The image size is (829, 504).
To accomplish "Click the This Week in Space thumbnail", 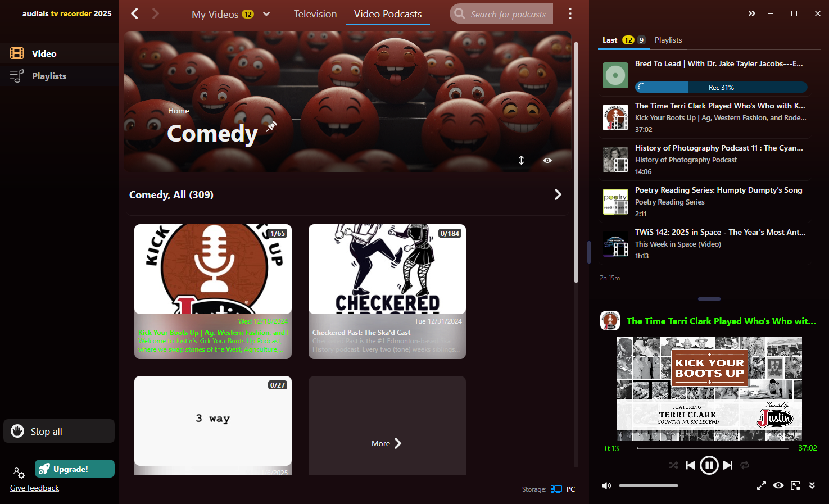I will pos(615,244).
